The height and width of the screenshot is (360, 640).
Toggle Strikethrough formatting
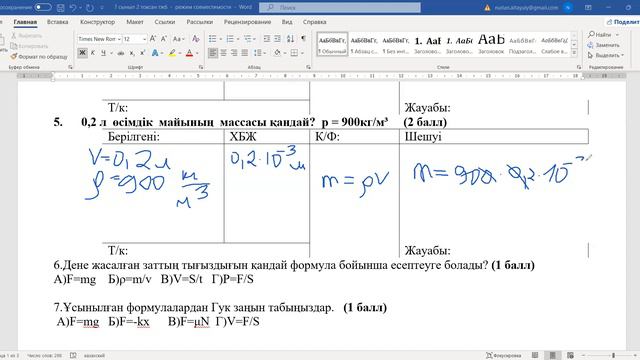[121, 53]
